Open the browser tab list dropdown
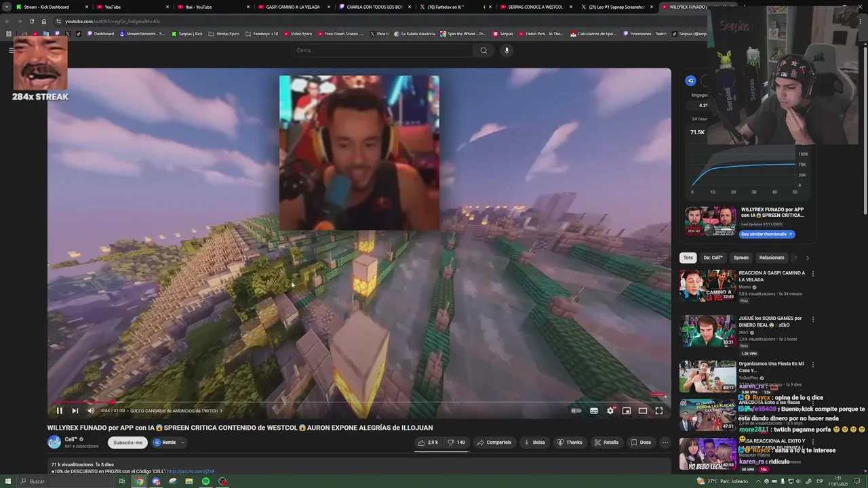This screenshot has height=488, width=868. pos(7,7)
